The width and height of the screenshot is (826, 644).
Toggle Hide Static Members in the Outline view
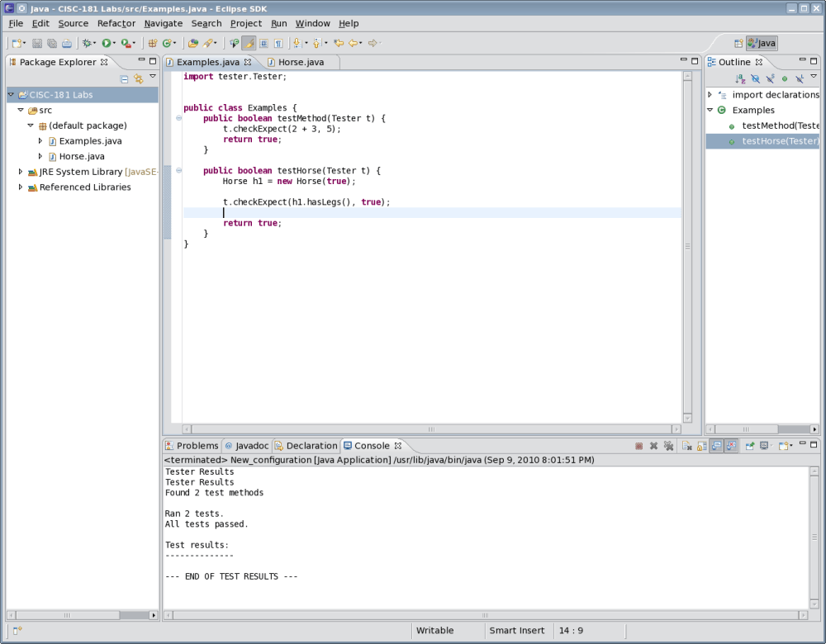pos(770,78)
